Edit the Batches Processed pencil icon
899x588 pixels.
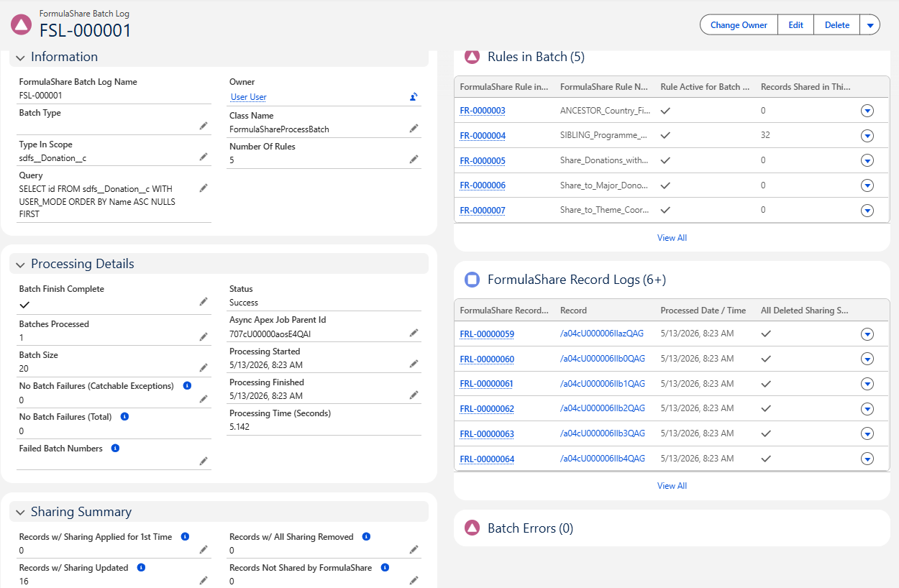204,336
